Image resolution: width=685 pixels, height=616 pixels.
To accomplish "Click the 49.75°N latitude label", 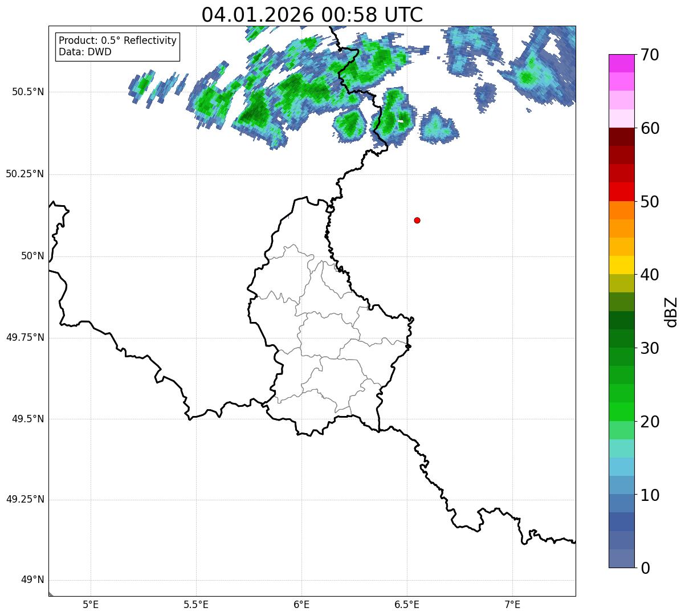I will tap(25, 337).
